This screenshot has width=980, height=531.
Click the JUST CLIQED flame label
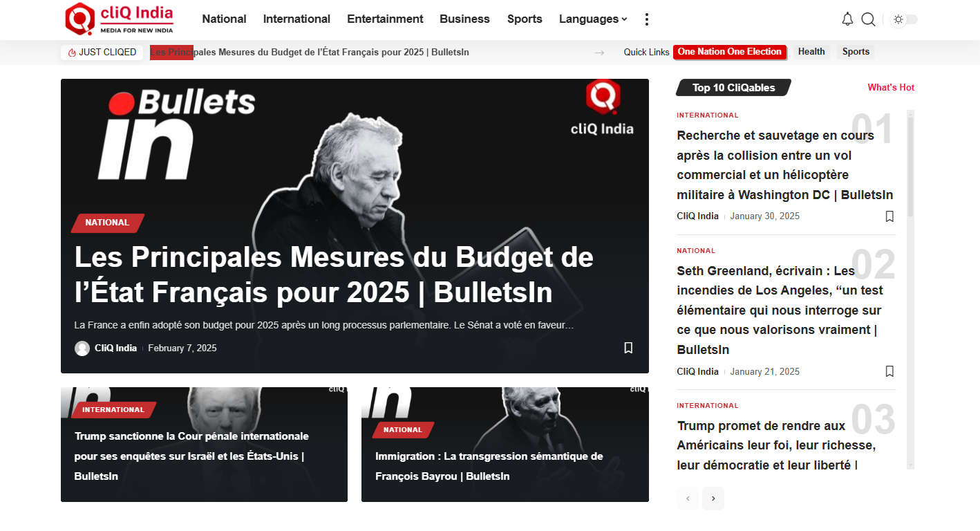[102, 53]
